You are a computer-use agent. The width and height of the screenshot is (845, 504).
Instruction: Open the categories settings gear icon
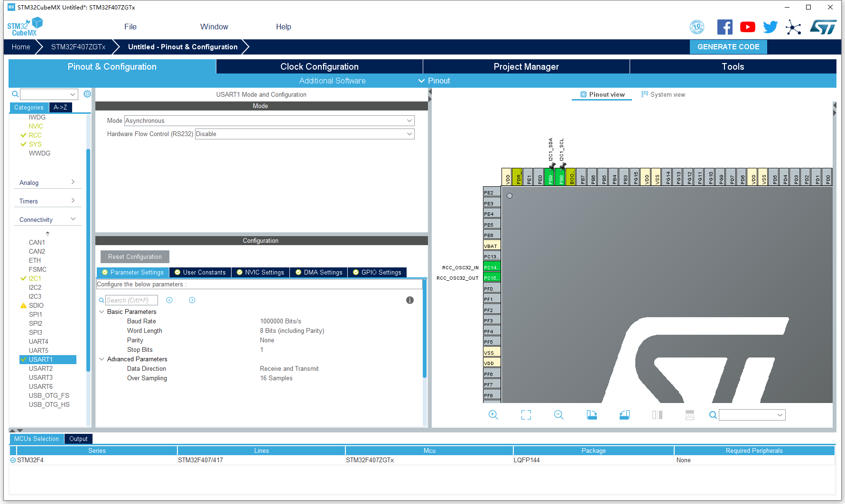(87, 94)
